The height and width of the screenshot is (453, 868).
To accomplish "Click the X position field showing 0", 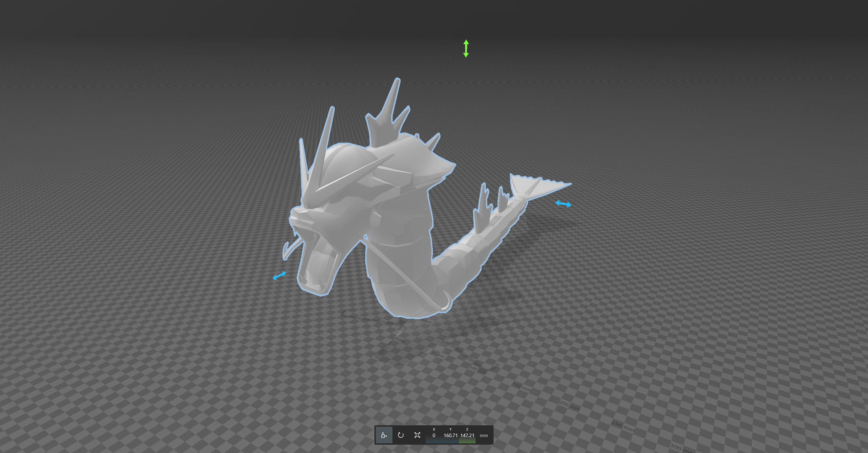I will (434, 435).
